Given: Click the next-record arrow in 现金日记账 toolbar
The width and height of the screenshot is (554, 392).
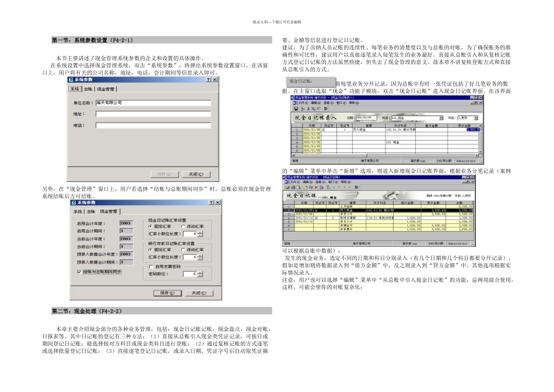Looking at the screenshot, I should click(x=345, y=187).
